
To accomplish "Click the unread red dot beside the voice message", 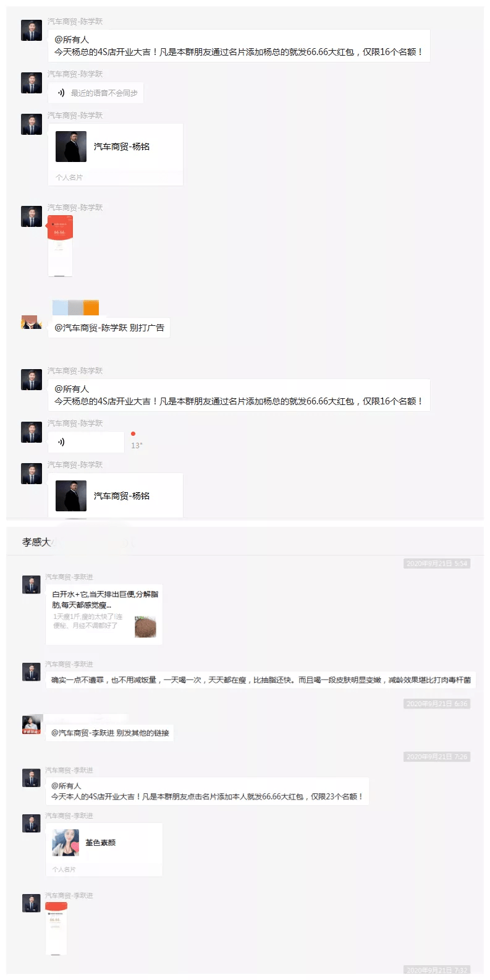I will [133, 434].
